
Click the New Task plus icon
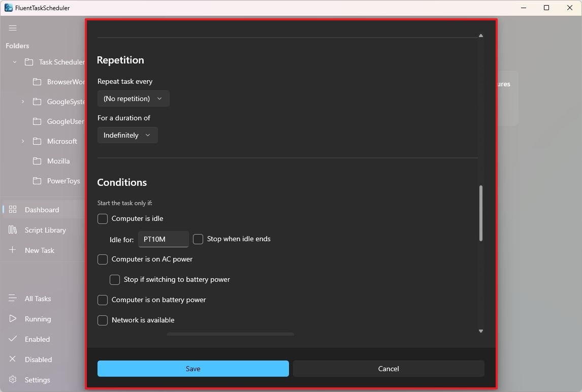(x=13, y=250)
